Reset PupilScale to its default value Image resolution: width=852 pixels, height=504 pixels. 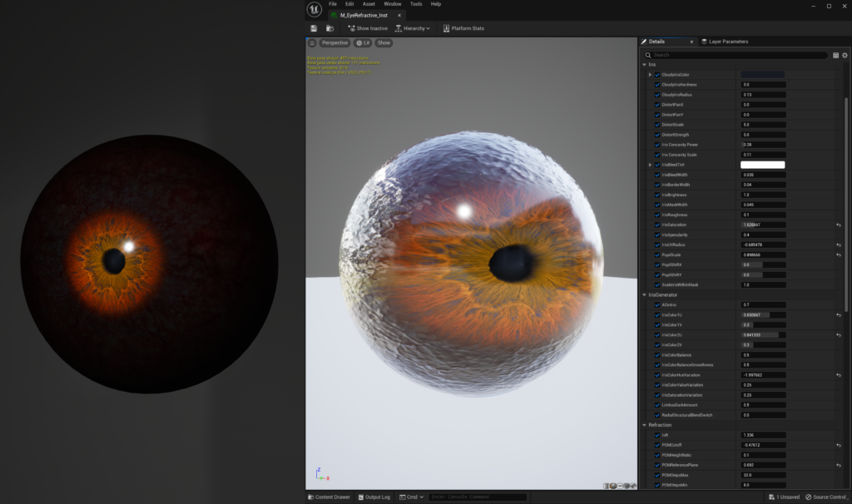(x=839, y=254)
